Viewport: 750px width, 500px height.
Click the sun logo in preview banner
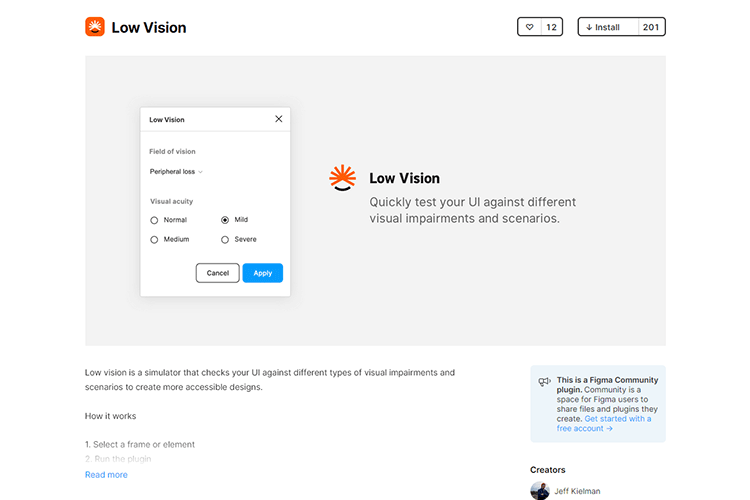tap(342, 178)
